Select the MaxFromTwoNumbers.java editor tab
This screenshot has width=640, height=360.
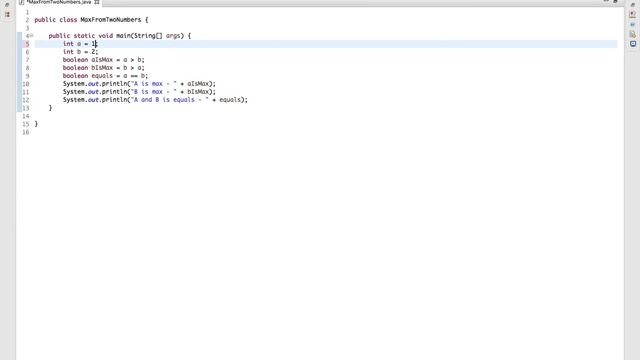(x=59, y=2)
